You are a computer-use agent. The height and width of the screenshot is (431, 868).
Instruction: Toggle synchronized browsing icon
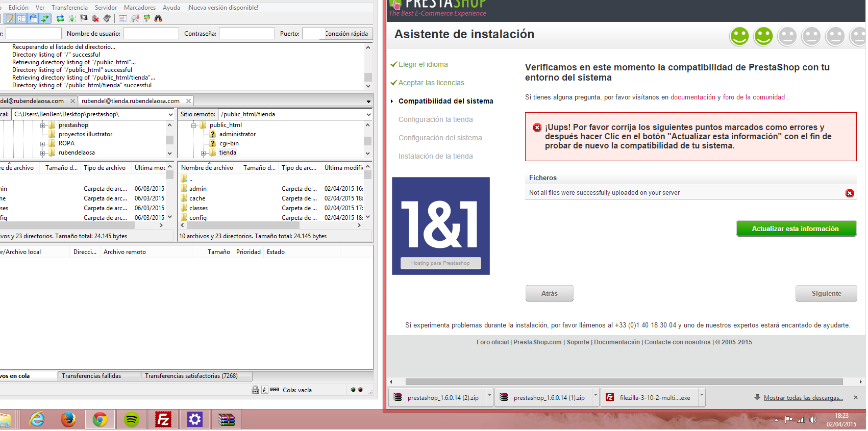coord(146,19)
